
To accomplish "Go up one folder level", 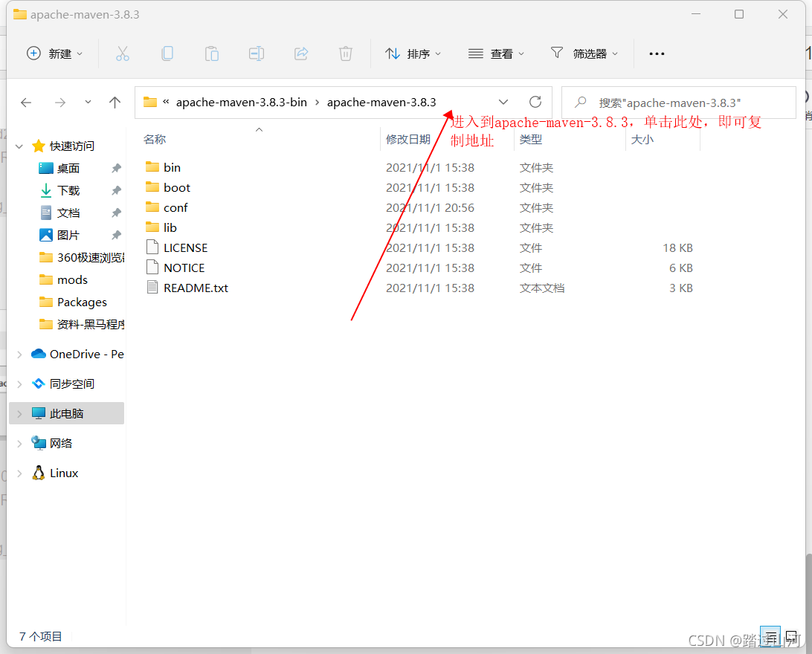I will coord(115,103).
